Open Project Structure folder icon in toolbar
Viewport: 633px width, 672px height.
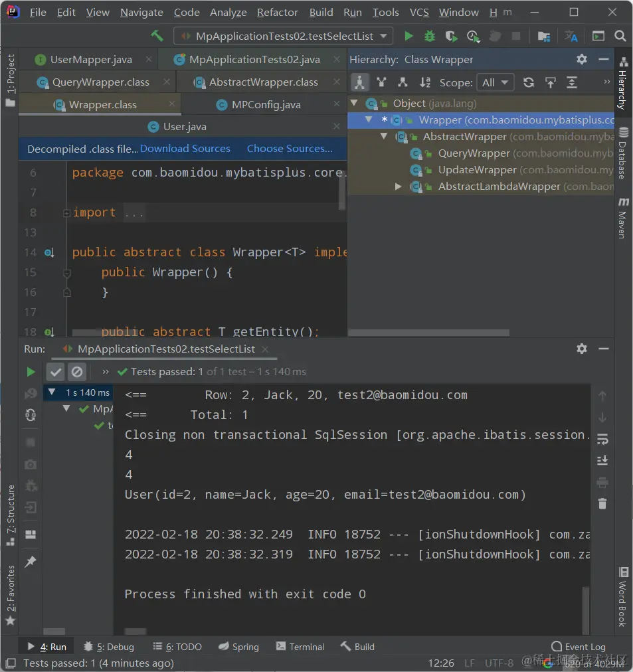click(x=544, y=37)
